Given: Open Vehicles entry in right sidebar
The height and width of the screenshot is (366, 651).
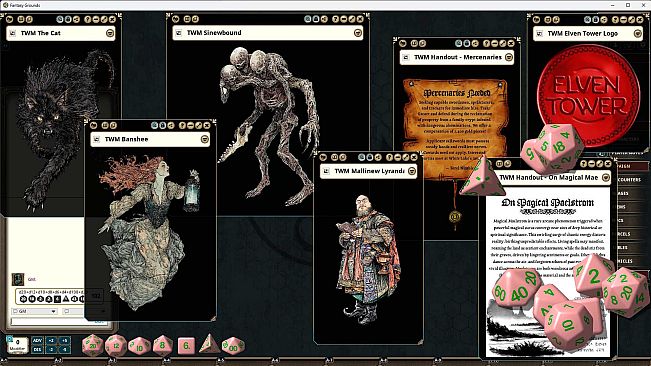Looking at the screenshot, I should pos(630,261).
